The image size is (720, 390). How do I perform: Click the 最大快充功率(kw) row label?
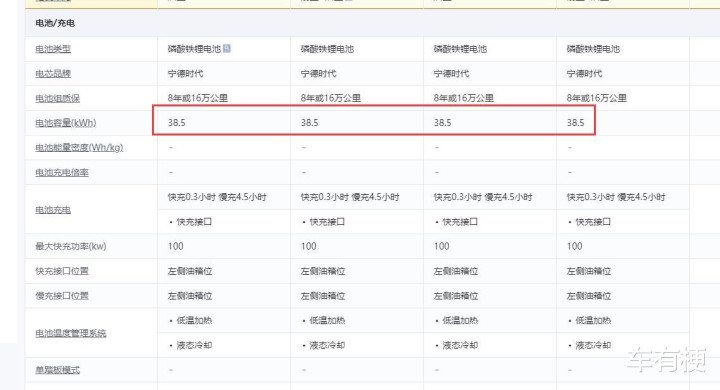[x=70, y=246]
